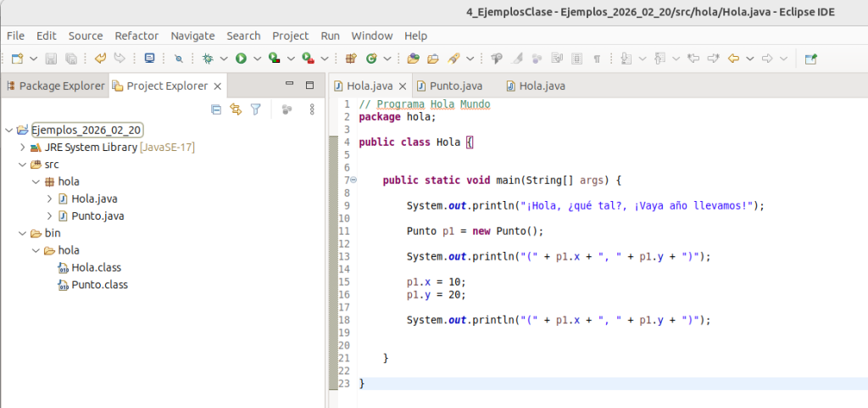Select Punto.java under src in tree
Screen dimensions: 868x408
(x=98, y=216)
